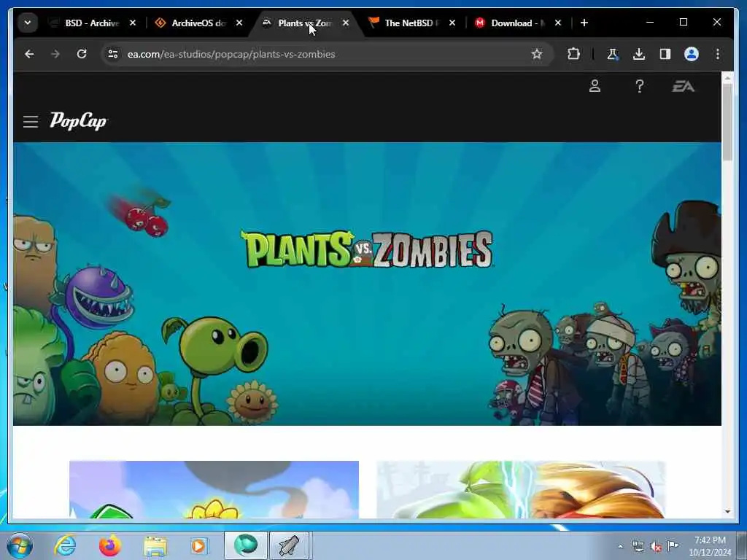
Task: Open the tab search dropdown arrow
Action: tap(28, 23)
